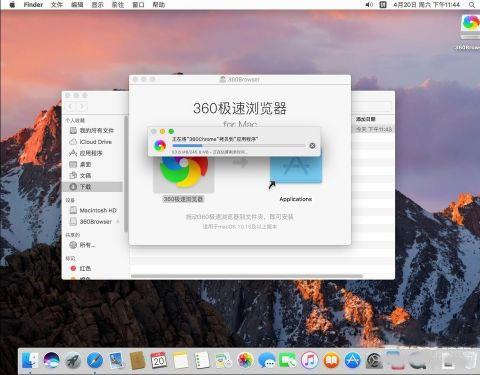Image resolution: width=480 pixels, height=375 pixels.
Task: Click the Finder window horizontal scrollbar
Action: [247, 276]
